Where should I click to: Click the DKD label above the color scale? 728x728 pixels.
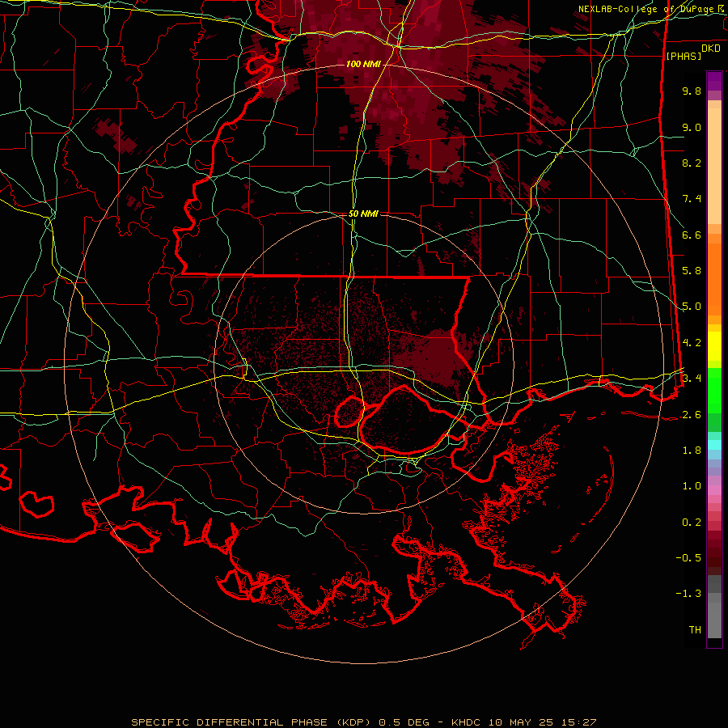711,49
